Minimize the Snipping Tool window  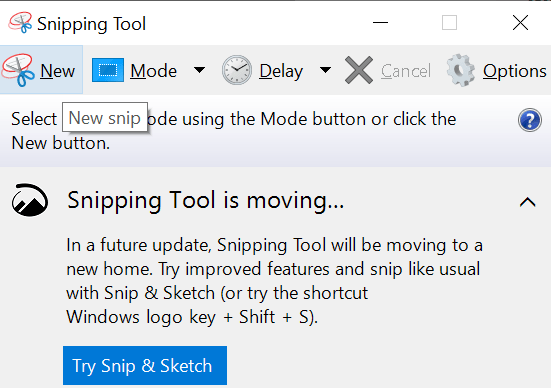(380, 23)
